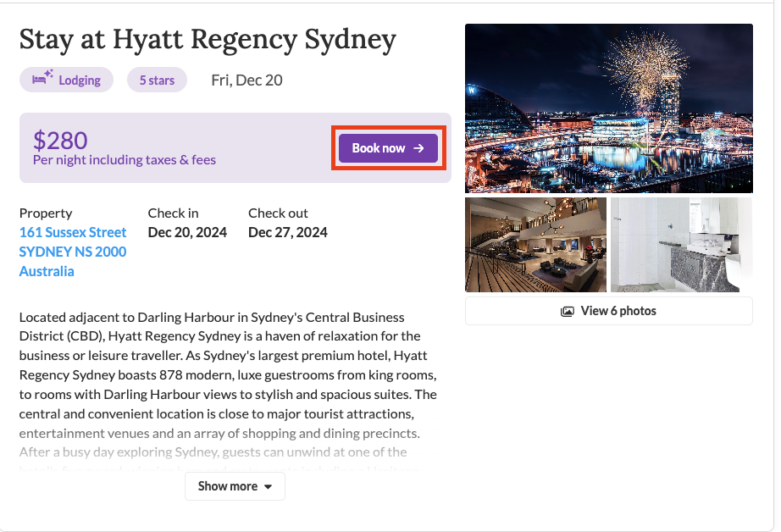The image size is (781, 532).
Task: Select the Lodging category tag
Action: 66,80
